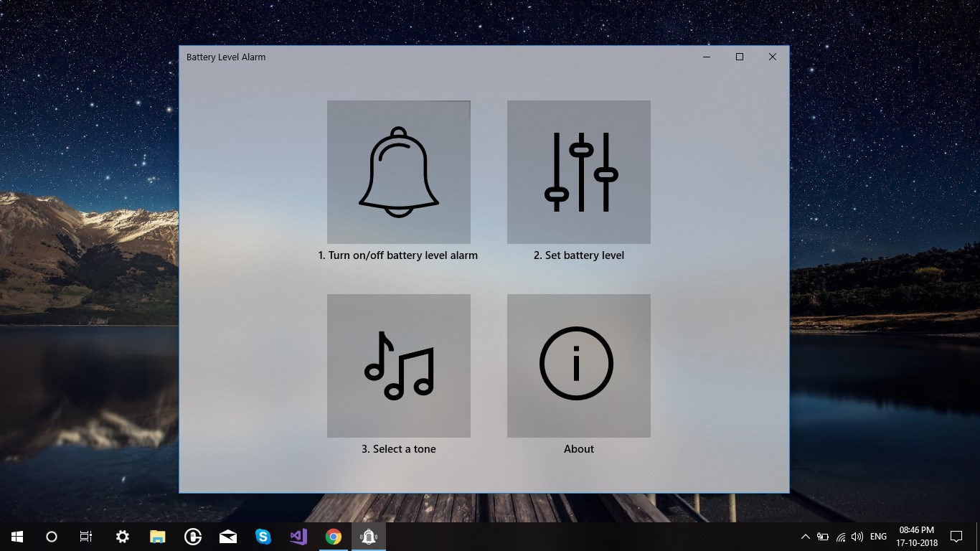Viewport: 980px width, 551px height.
Task: Open Wi-Fi network flyout in tray
Action: click(x=841, y=537)
